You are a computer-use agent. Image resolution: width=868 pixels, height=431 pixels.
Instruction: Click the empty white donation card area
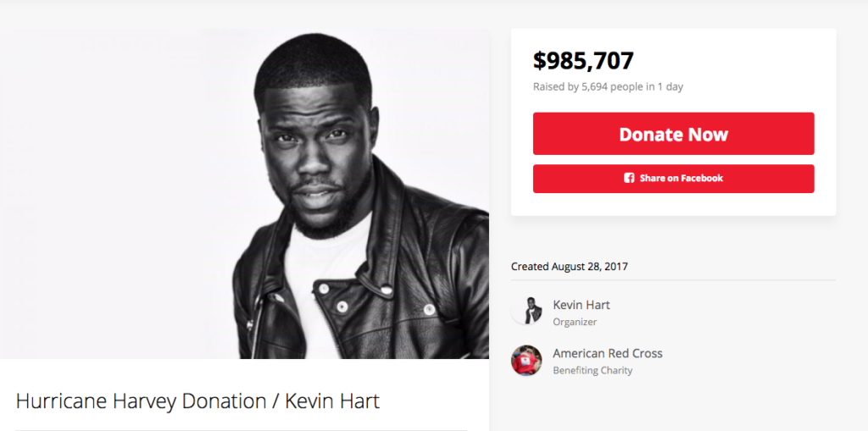pyautogui.click(x=673, y=203)
